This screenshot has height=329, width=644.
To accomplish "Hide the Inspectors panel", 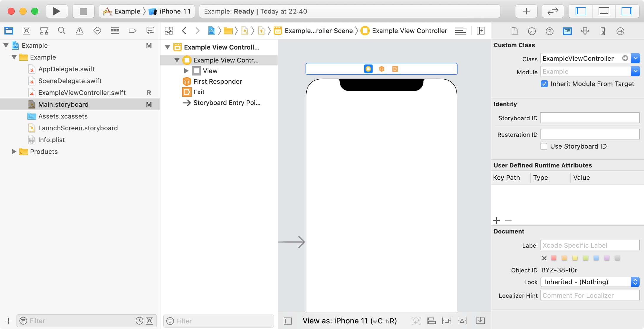I will pos(627,11).
